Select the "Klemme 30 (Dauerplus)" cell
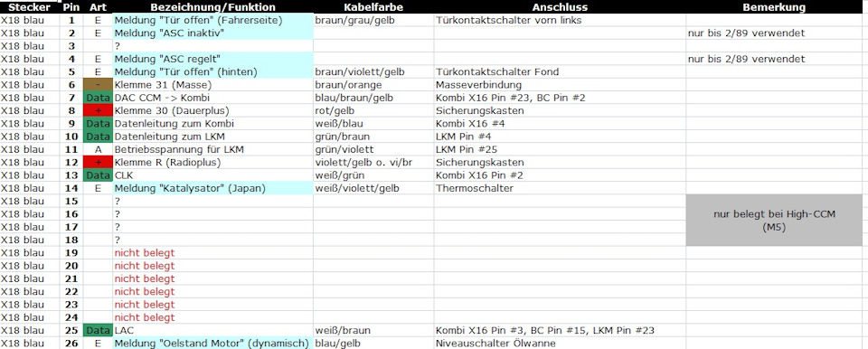 tap(213, 111)
